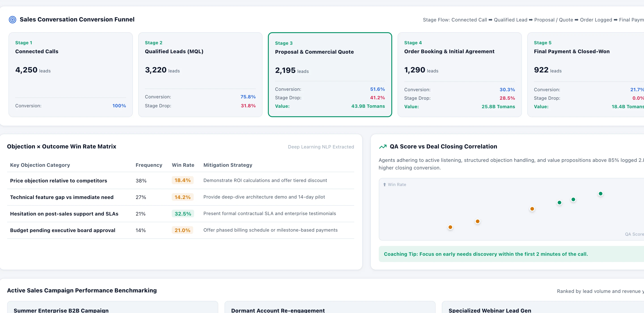The width and height of the screenshot is (644, 313).
Task: Open the Stage 5 Final Payment card
Action: (586, 74)
